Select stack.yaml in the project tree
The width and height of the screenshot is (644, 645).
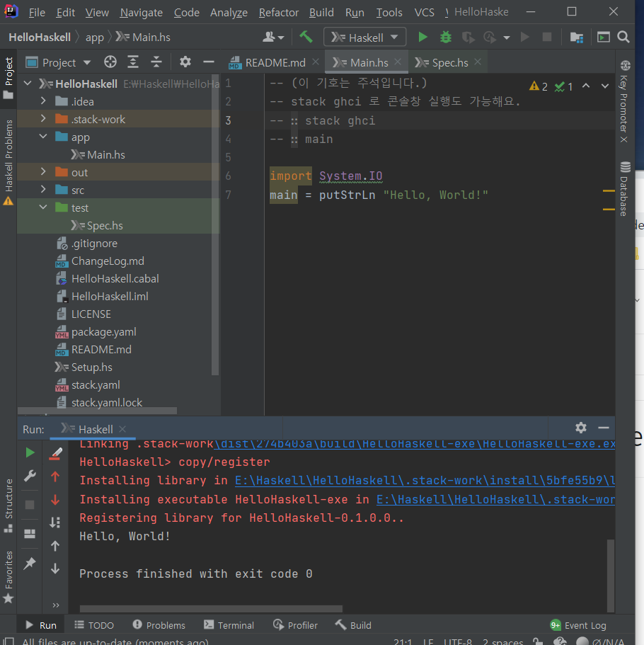tap(96, 384)
